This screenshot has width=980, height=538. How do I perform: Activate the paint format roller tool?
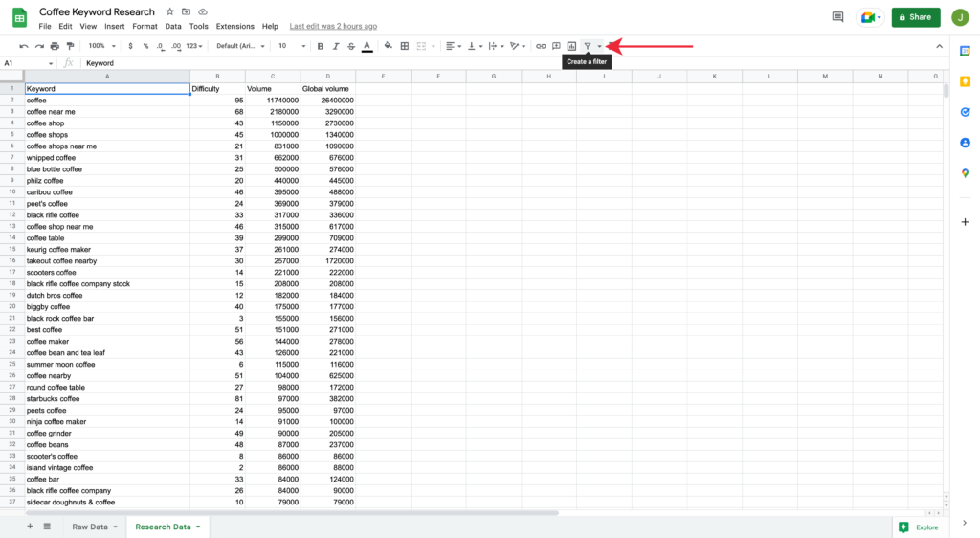(x=70, y=46)
